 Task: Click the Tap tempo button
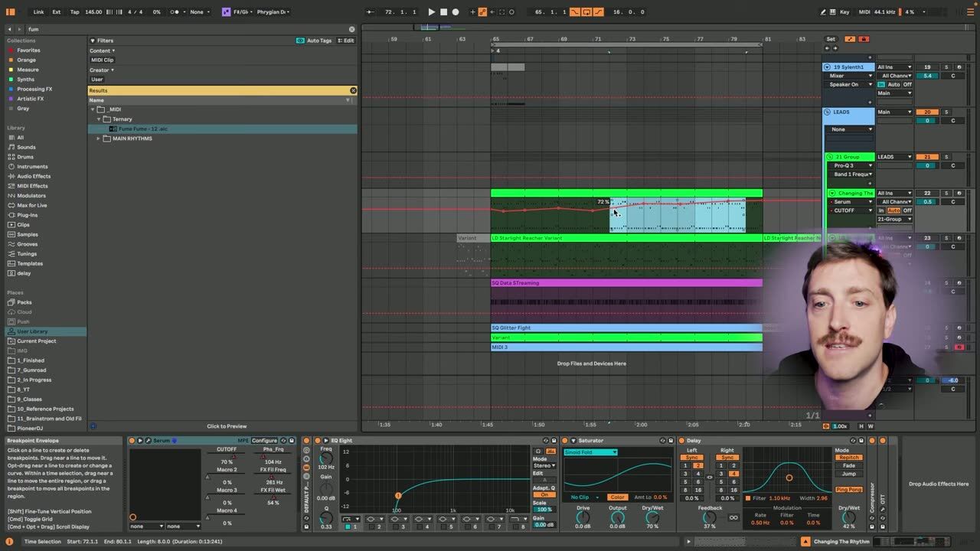pos(74,11)
